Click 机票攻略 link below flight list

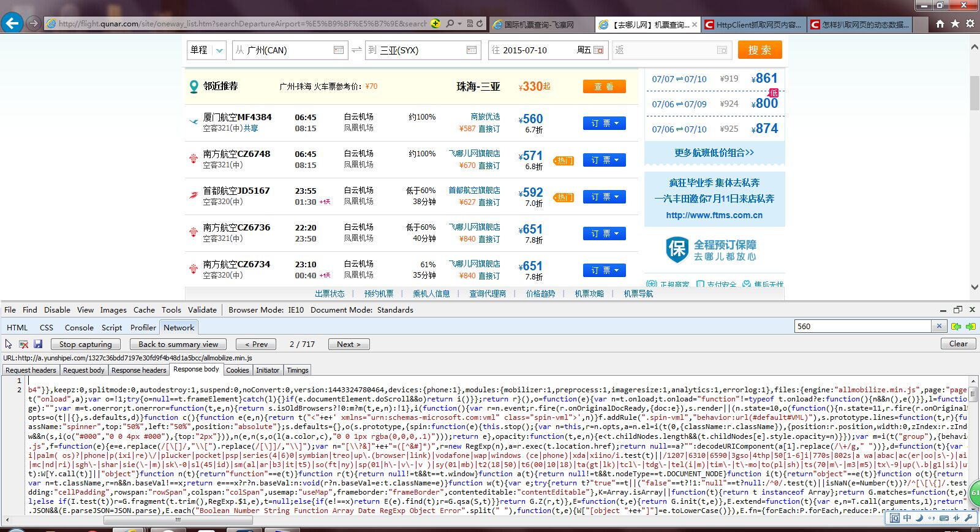click(x=589, y=294)
